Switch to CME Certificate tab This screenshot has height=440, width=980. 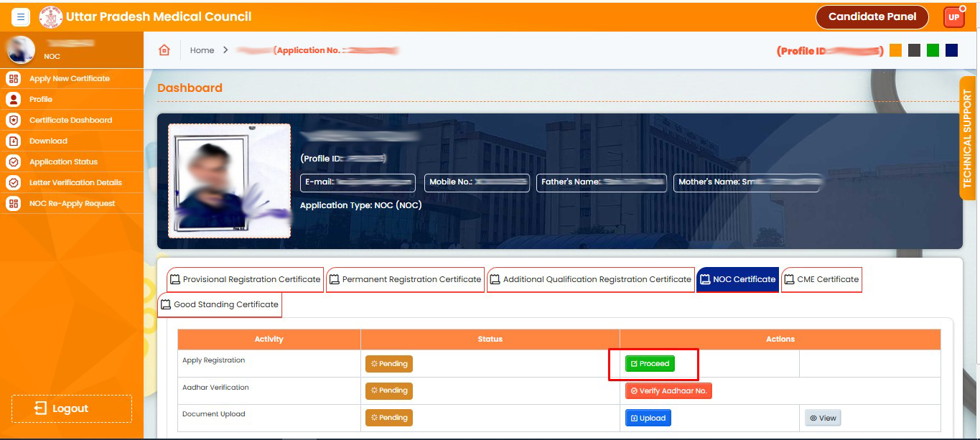point(821,279)
